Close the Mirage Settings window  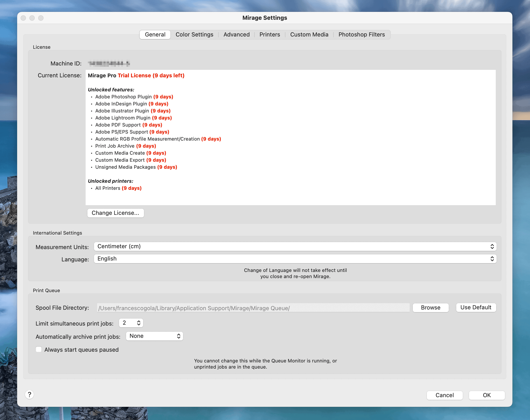click(23, 18)
